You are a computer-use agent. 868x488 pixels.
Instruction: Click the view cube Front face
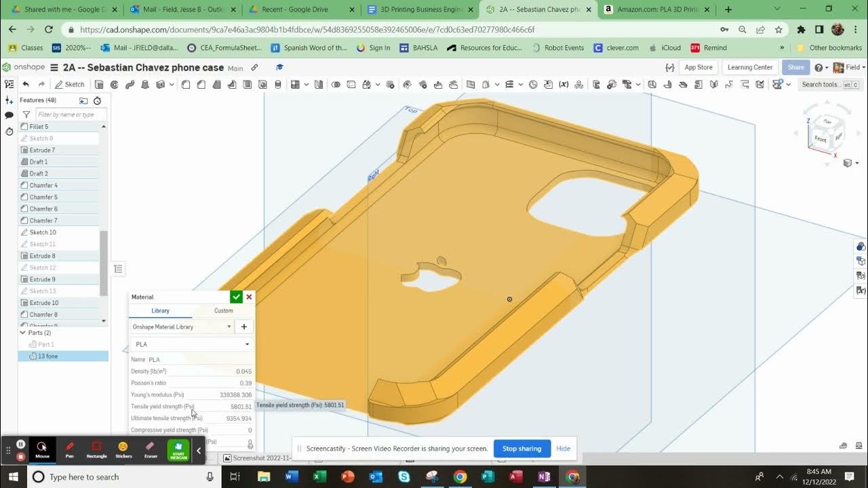821,138
